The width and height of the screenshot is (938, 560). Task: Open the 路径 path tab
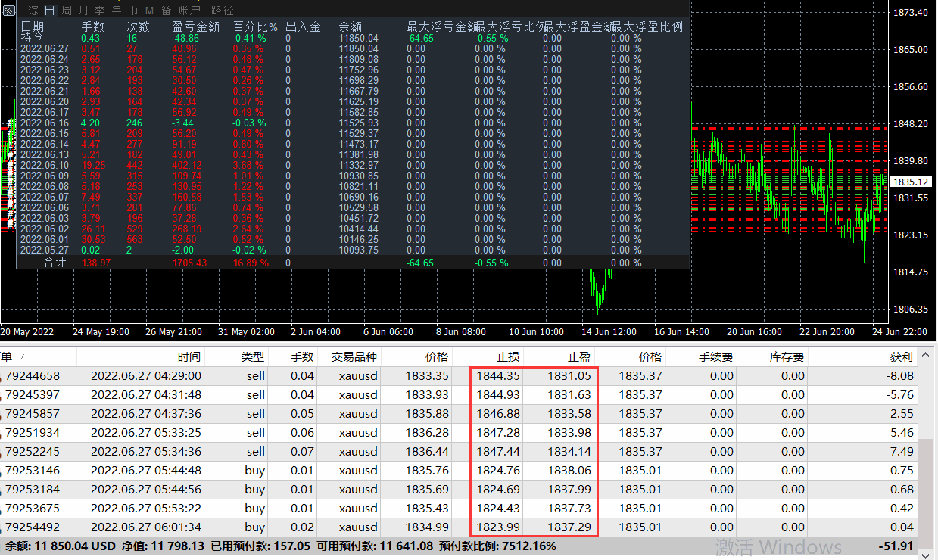click(223, 10)
